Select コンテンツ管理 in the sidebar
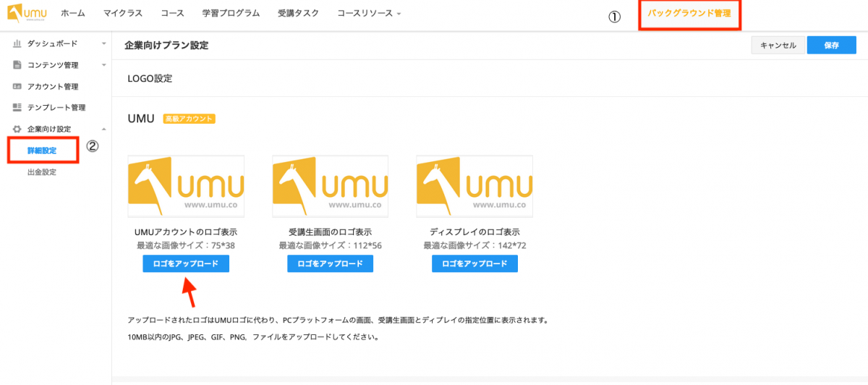 pos(52,65)
